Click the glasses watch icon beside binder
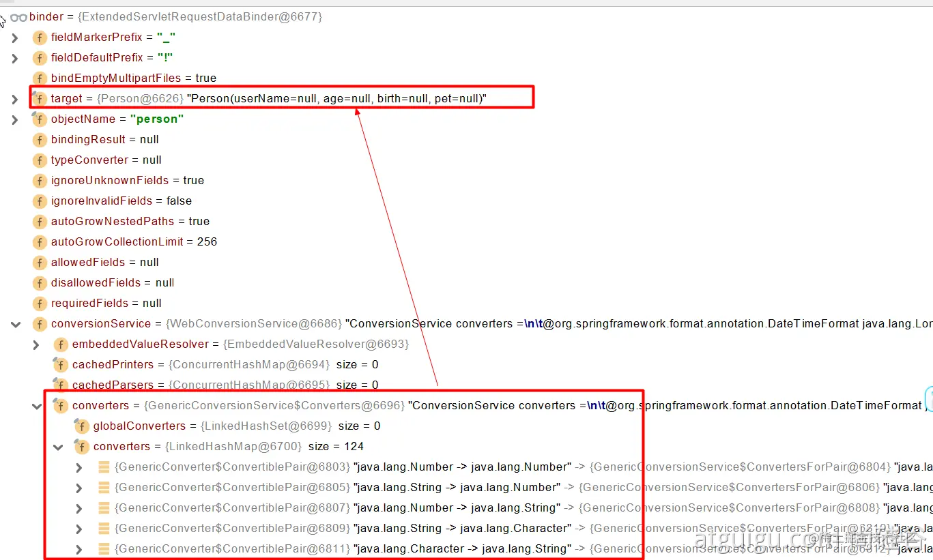Screen dimensions: 933x560 tap(18, 16)
